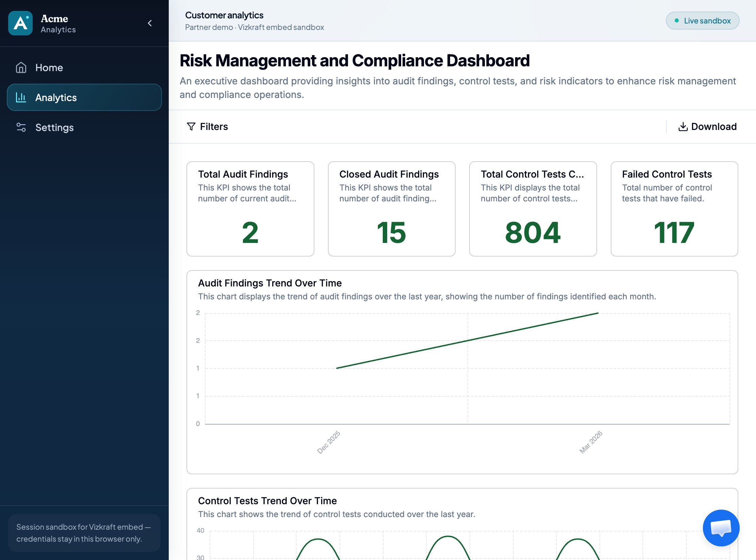Select the Analytics menu item

pyautogui.click(x=84, y=97)
